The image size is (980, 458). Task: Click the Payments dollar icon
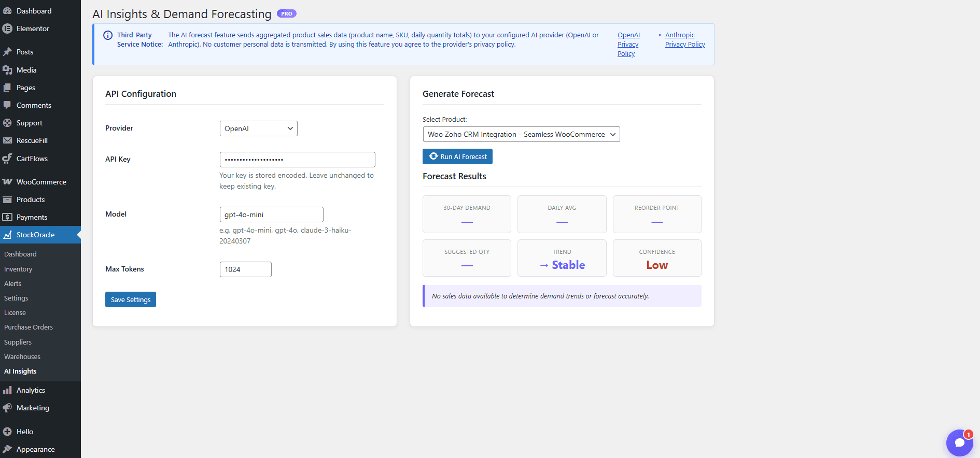7,217
